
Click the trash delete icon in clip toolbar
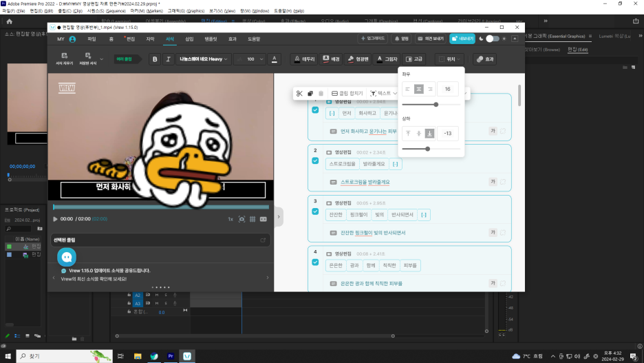click(x=321, y=93)
